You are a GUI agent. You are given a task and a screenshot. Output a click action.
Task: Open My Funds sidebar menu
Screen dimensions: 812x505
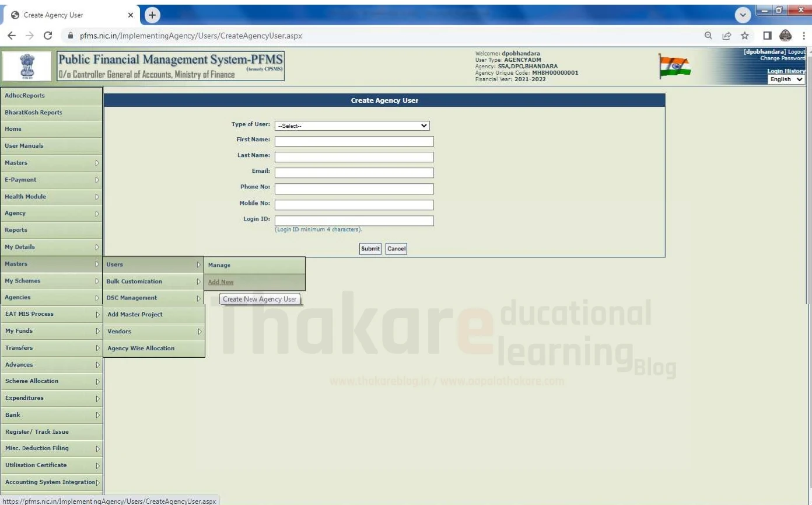(51, 331)
